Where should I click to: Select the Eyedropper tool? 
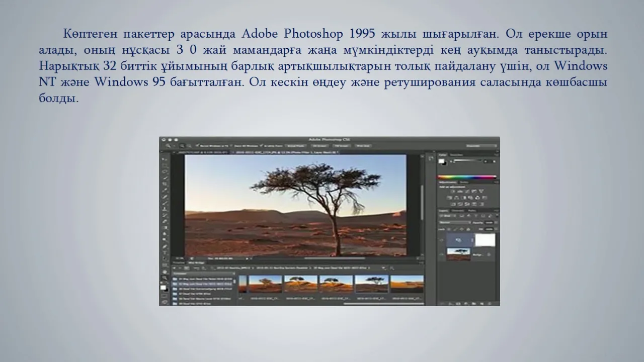(x=165, y=190)
